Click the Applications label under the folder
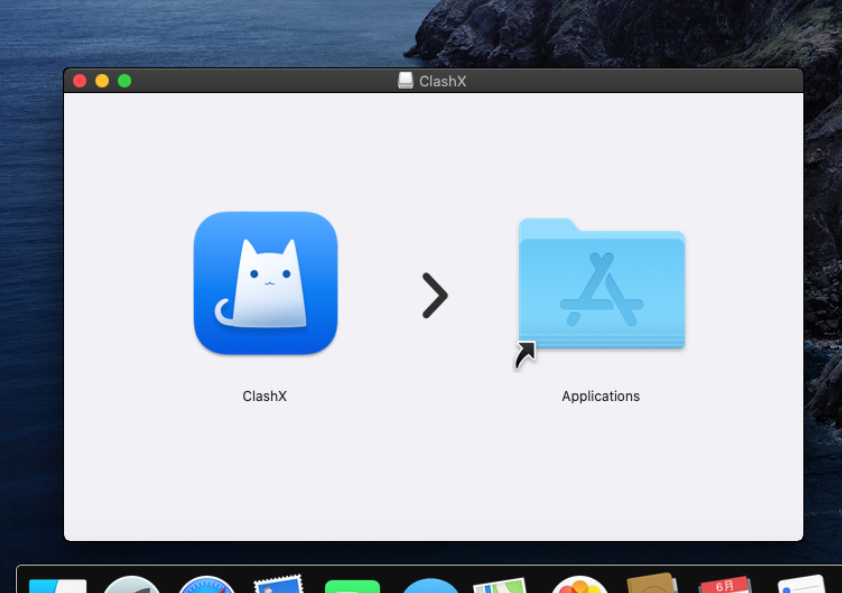The height and width of the screenshot is (593, 842). point(600,396)
